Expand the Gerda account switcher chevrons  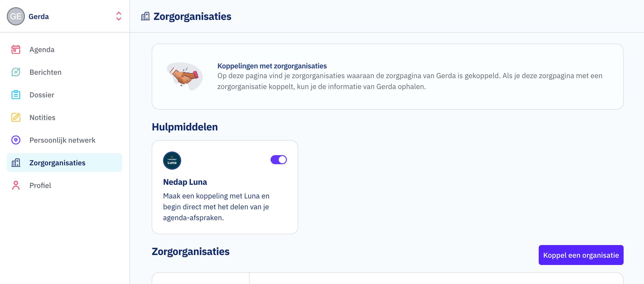[x=119, y=16]
